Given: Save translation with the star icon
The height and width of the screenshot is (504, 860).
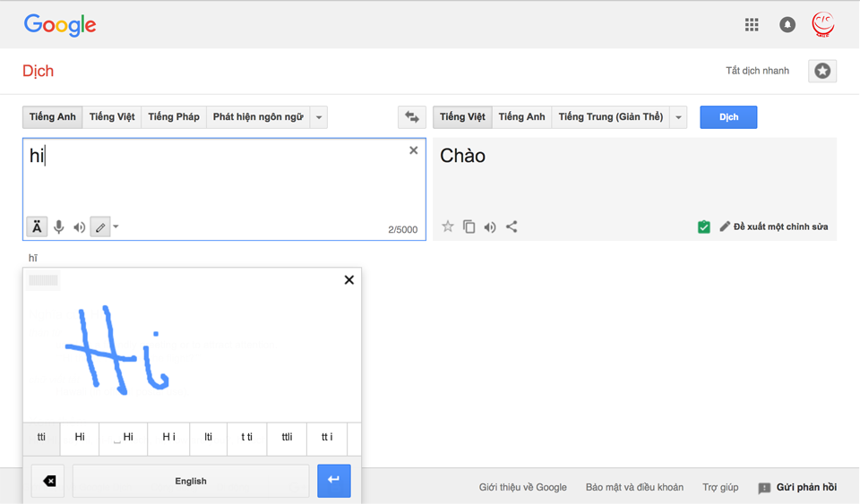Looking at the screenshot, I should (x=448, y=226).
